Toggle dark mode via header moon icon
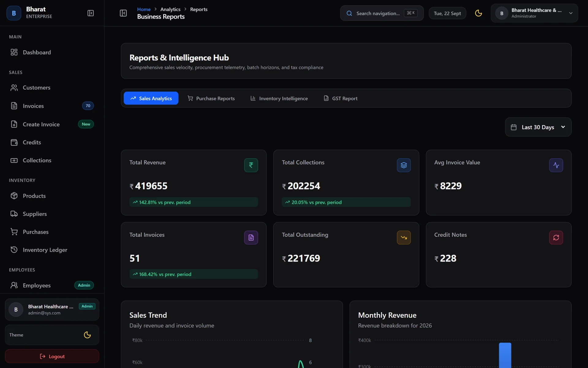The height and width of the screenshot is (368, 588). (478, 13)
